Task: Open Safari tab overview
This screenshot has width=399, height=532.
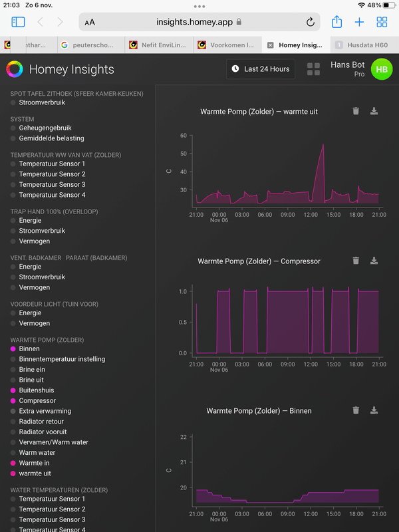Action: (x=382, y=22)
